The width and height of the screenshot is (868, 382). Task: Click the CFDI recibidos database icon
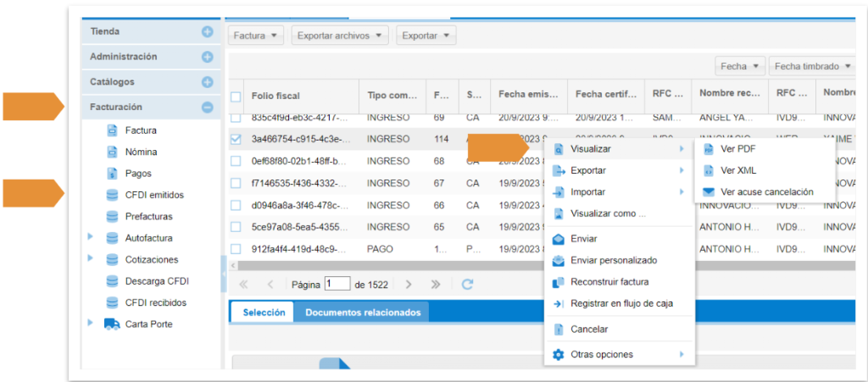tap(113, 302)
